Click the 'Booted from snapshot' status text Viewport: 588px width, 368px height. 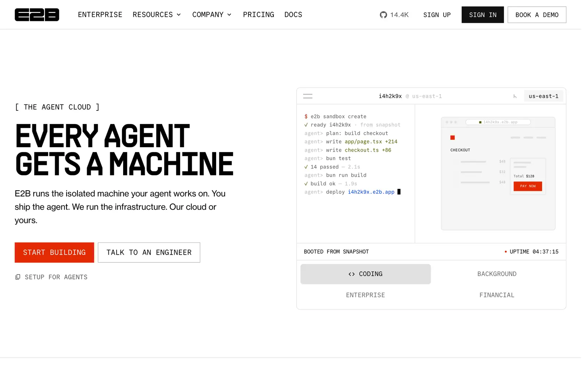tap(336, 252)
